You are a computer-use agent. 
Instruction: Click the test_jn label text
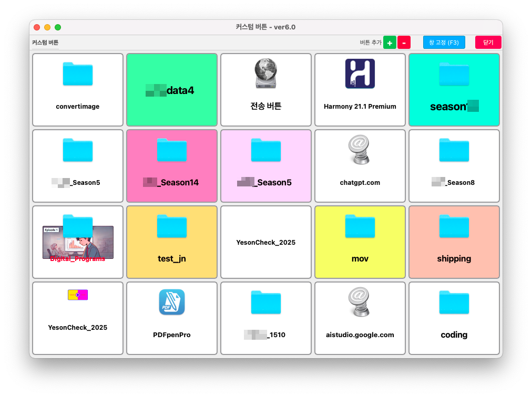click(172, 259)
